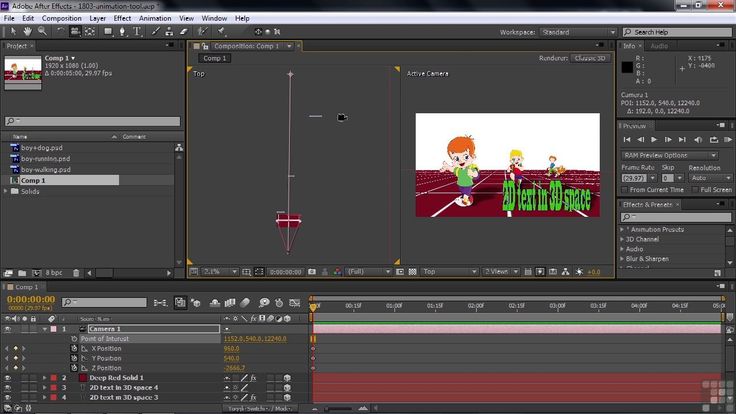
Task: Select the Clone Stamp tool
Action: [x=169, y=31]
